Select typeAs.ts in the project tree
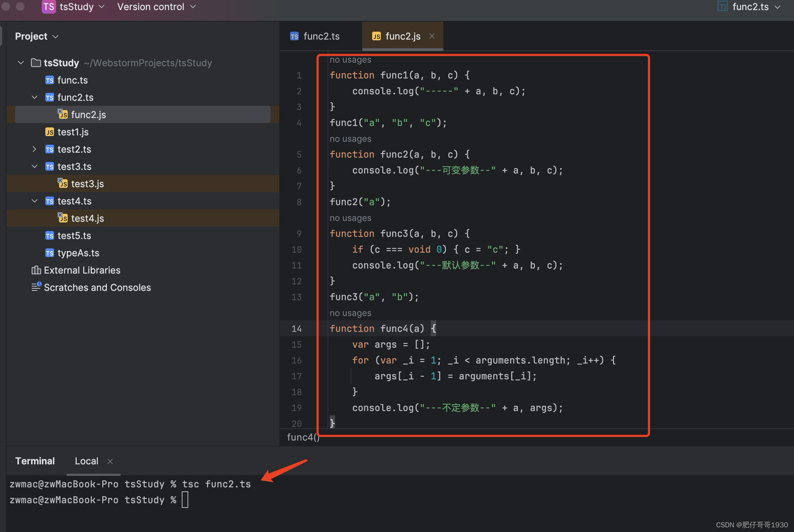 point(78,253)
